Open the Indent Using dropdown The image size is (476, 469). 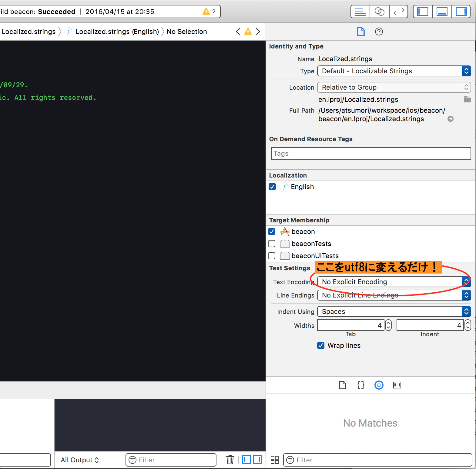click(394, 311)
